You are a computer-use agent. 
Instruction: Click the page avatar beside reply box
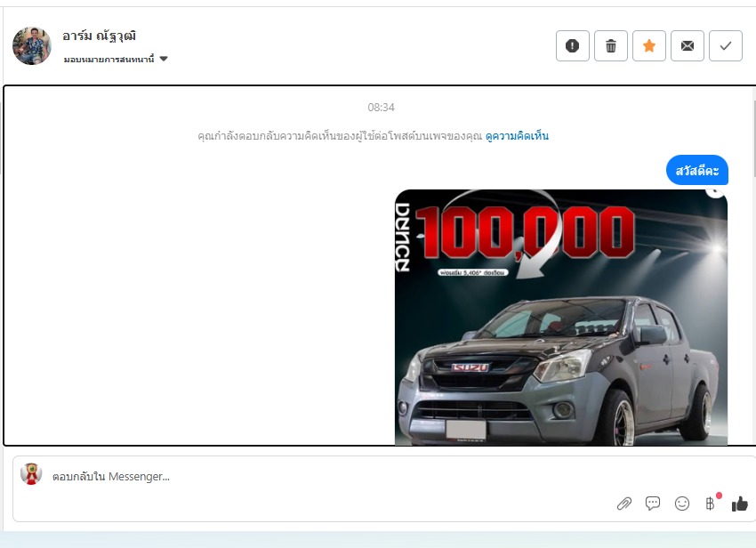coord(31,473)
